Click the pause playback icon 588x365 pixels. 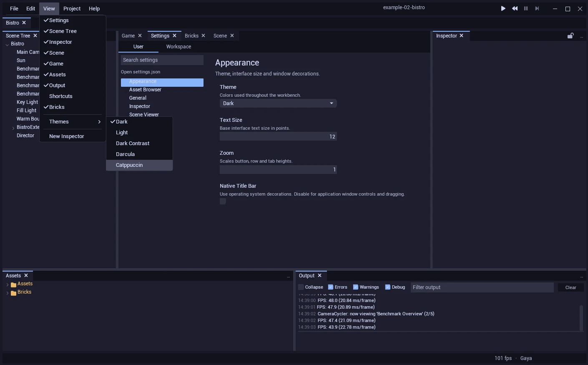pos(526,8)
